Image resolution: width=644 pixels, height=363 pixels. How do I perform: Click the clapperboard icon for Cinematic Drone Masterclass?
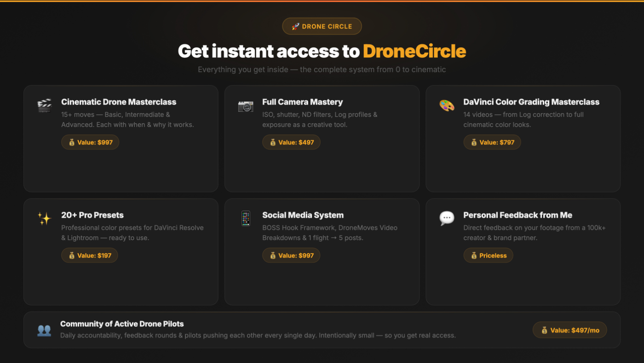[45, 106]
